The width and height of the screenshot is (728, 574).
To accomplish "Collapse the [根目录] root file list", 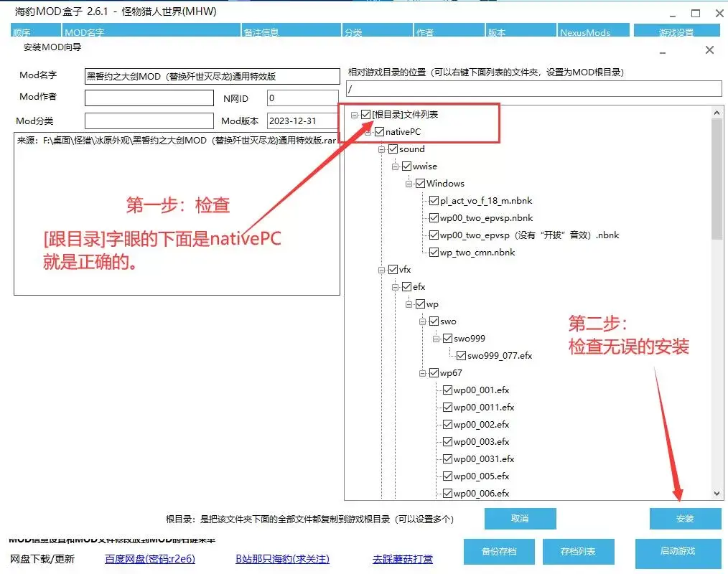I will (355, 115).
